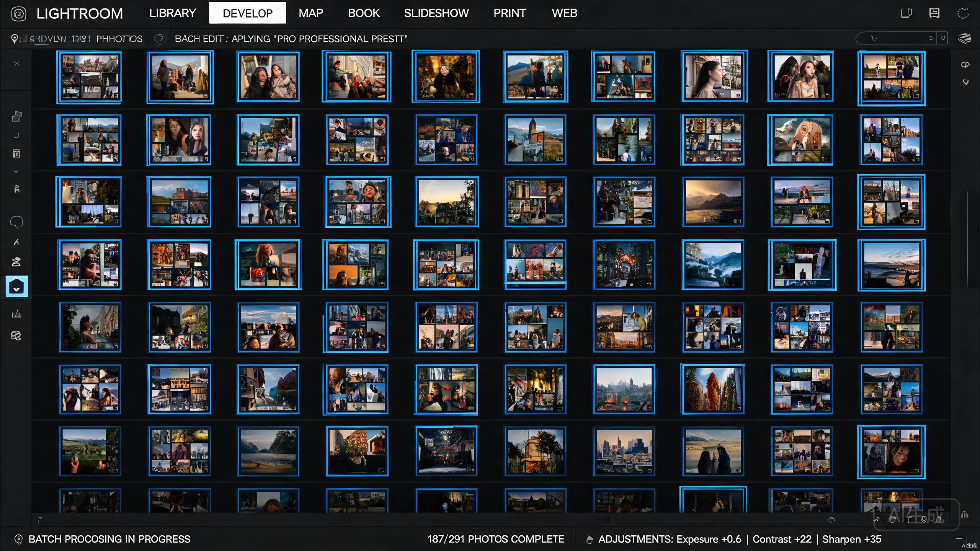Click the circular sync icon before BACH EDIT
980x551 pixels.
[160, 39]
